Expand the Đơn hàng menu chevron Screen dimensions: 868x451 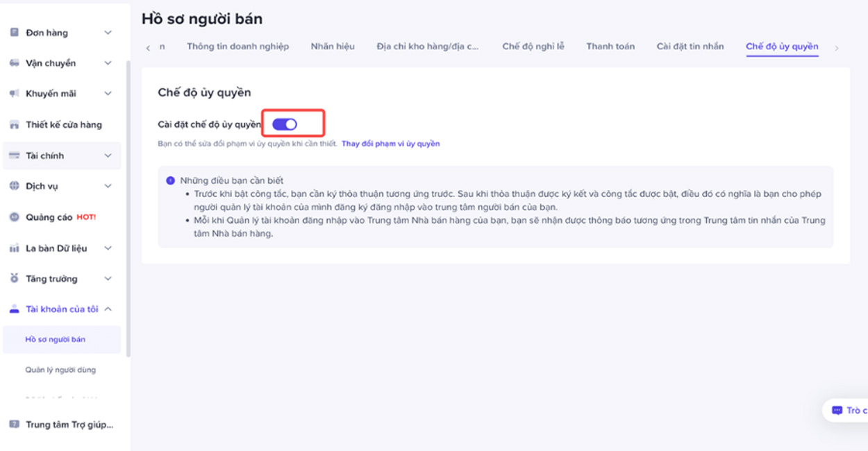coord(108,33)
